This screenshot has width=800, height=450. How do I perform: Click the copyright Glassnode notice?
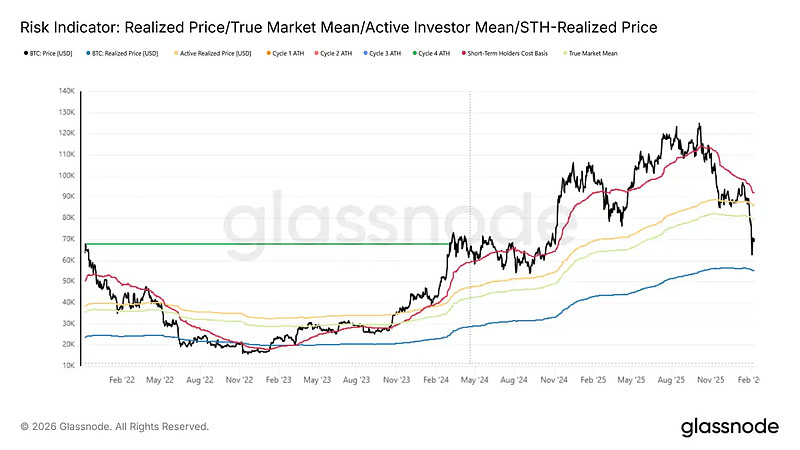[115, 426]
